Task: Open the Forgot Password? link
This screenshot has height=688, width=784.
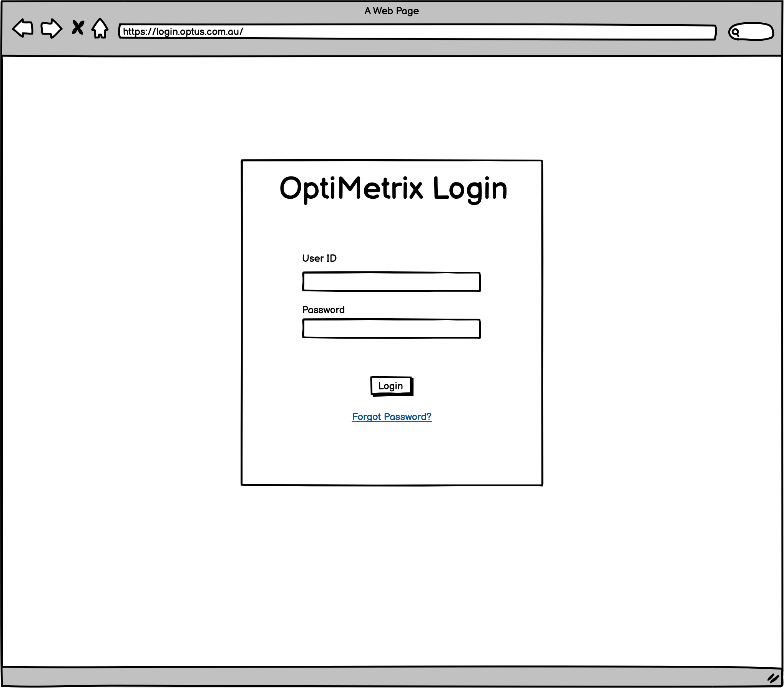Action: tap(392, 417)
